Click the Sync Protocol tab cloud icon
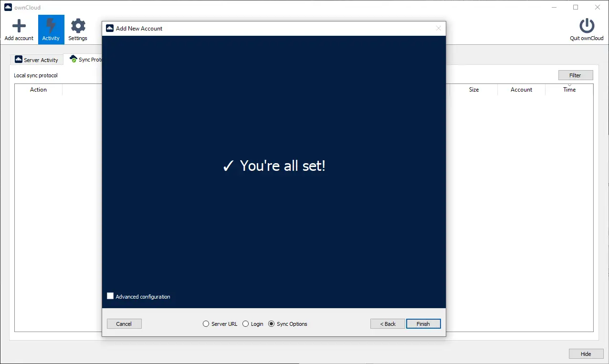 tap(73, 59)
